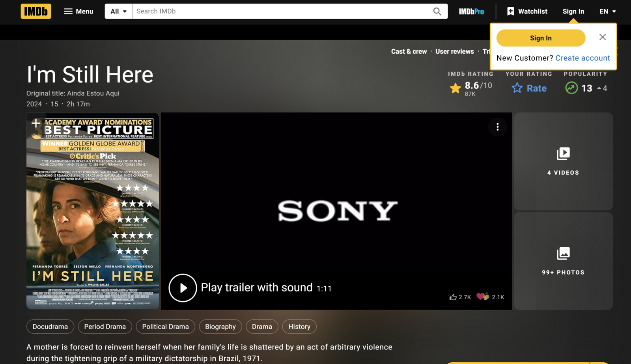Like the trailer with thumbs-up icon
631x364 pixels.
pos(453,297)
